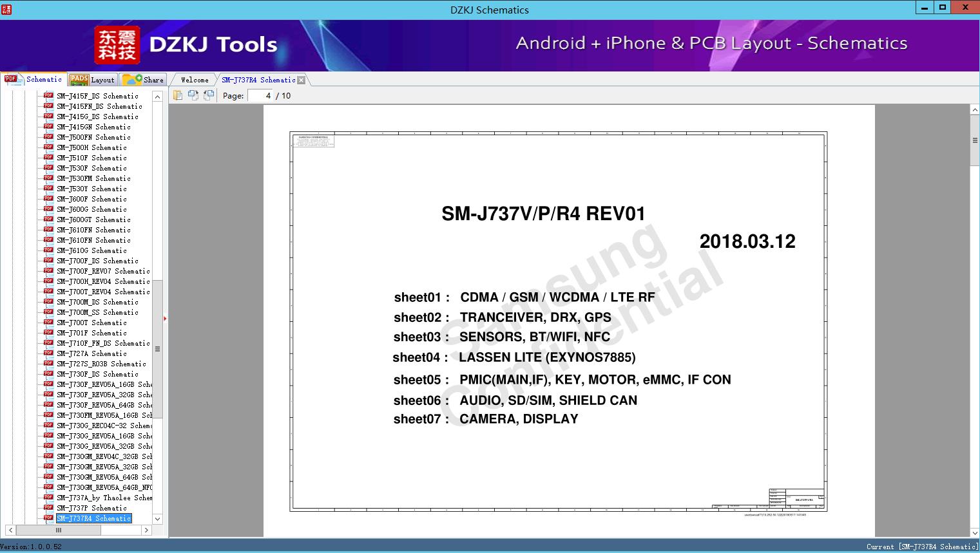The width and height of the screenshot is (980, 553).
Task: Select the highlighted SM-J737R4 Schematic entry
Action: [93, 518]
